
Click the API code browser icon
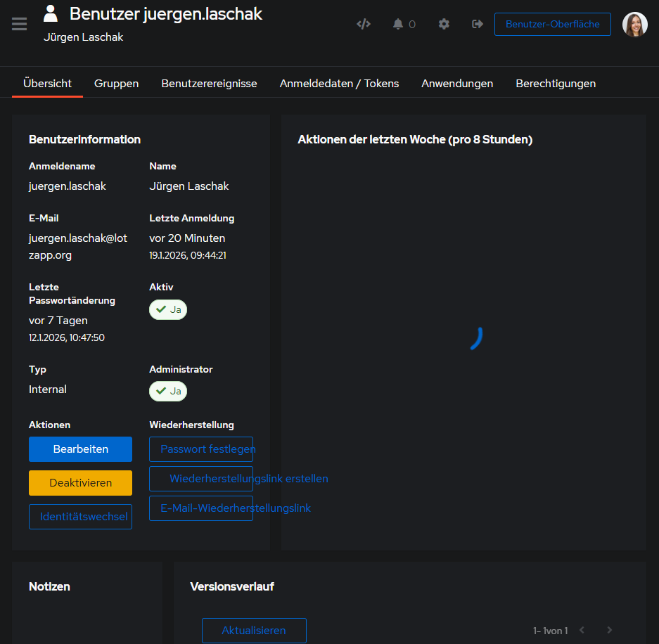(364, 24)
